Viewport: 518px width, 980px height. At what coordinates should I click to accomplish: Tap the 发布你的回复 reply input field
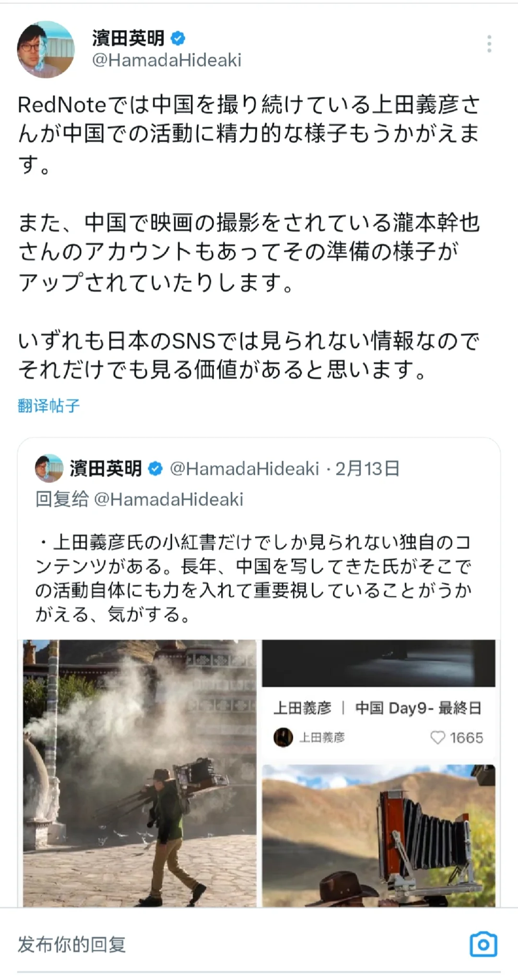coord(240,944)
